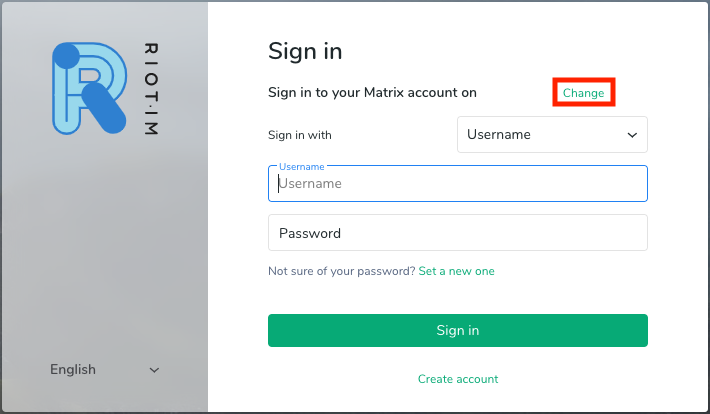Click the Sign in to your Matrix account text
This screenshot has width=710, height=414.
point(372,93)
